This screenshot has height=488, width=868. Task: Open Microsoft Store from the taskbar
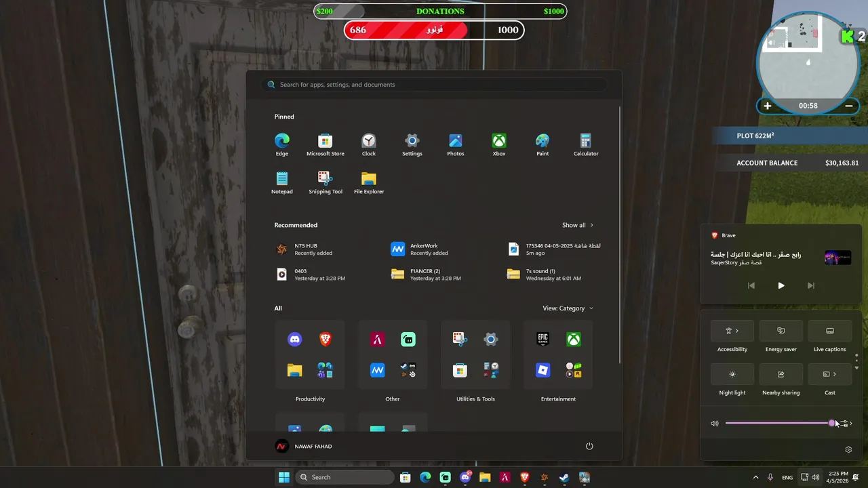coord(406,477)
